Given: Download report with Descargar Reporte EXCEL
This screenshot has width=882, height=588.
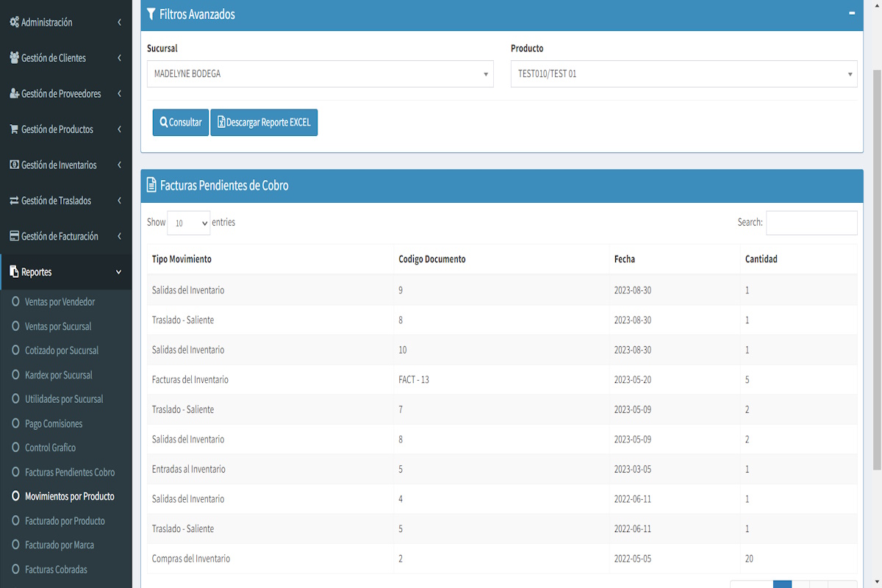Looking at the screenshot, I should (264, 123).
